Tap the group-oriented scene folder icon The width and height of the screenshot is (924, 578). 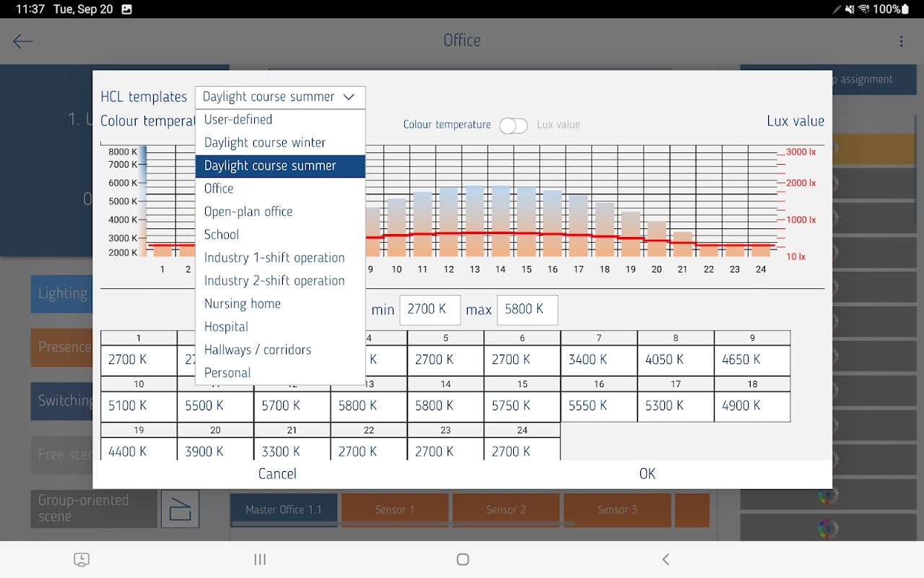180,509
